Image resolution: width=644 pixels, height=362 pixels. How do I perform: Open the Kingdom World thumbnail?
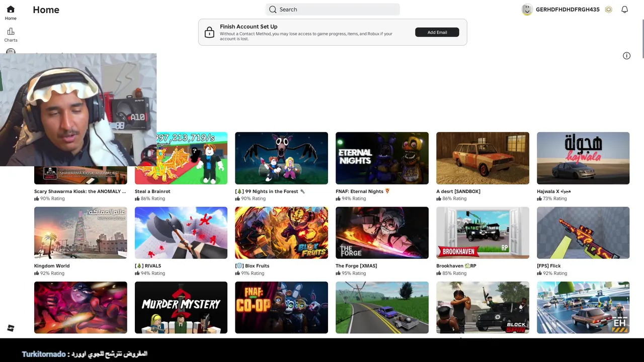pos(80,233)
